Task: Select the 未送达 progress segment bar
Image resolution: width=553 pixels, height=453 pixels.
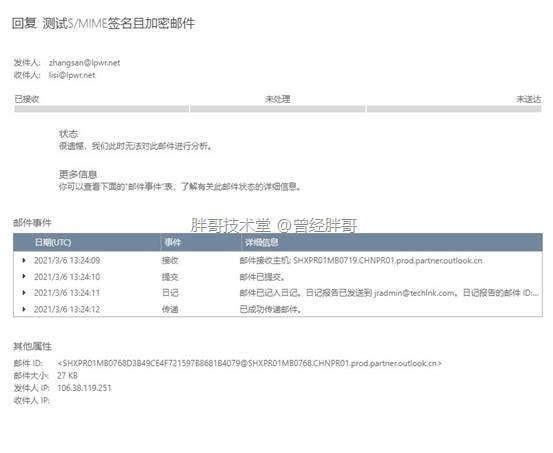Action: point(454,109)
